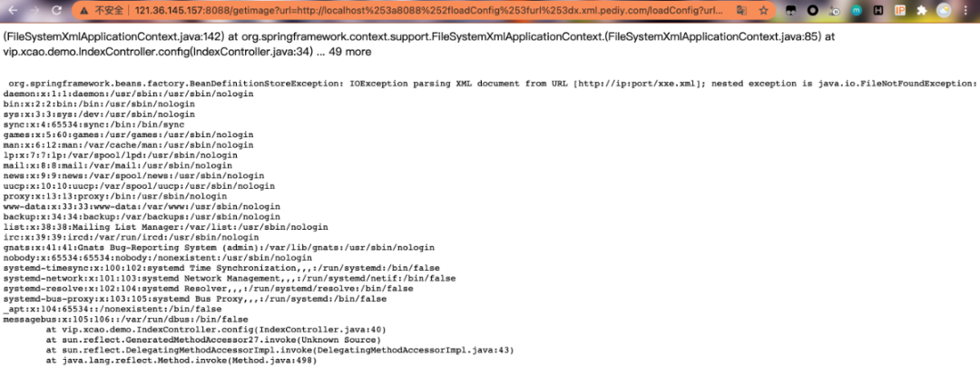Open the incognito-mask extension icon

(790, 11)
